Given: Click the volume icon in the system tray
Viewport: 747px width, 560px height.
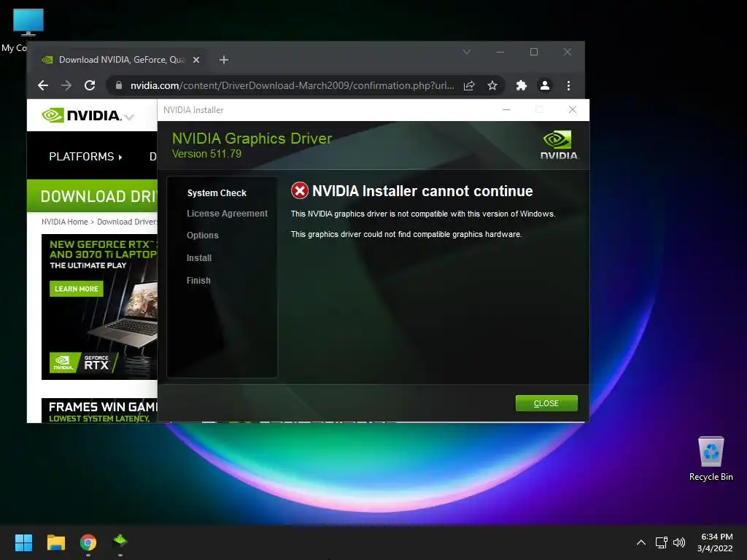Looking at the screenshot, I should (x=679, y=542).
